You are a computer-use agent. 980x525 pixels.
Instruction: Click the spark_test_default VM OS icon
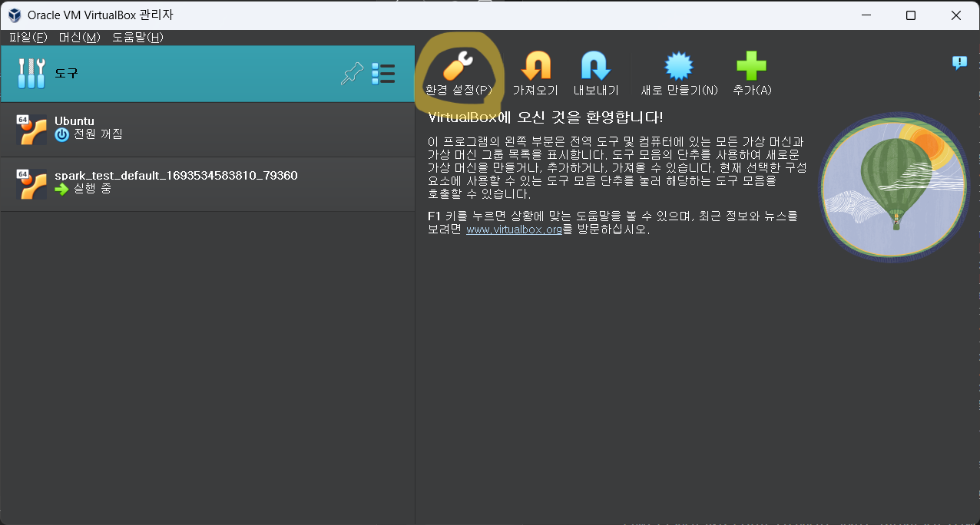tap(31, 184)
